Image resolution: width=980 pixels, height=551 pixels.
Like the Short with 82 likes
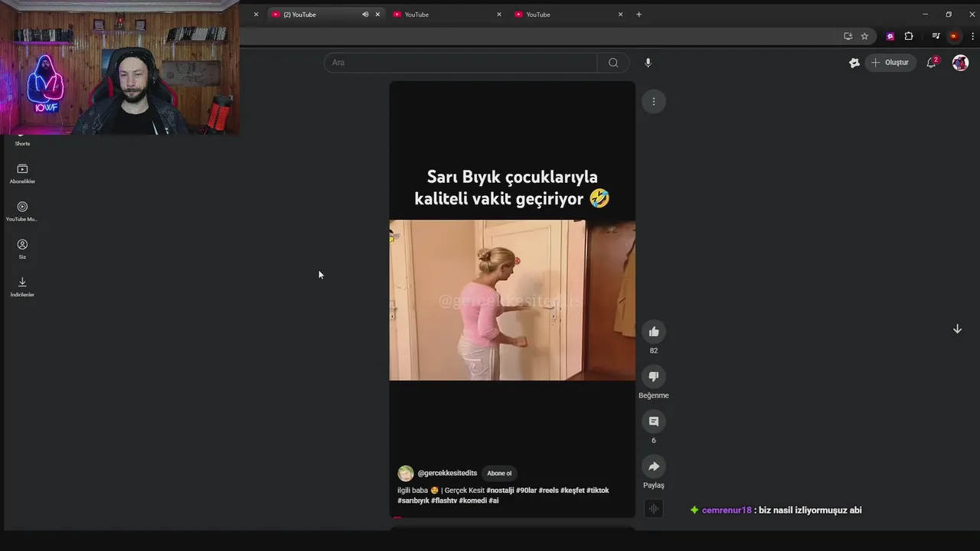(x=654, y=331)
